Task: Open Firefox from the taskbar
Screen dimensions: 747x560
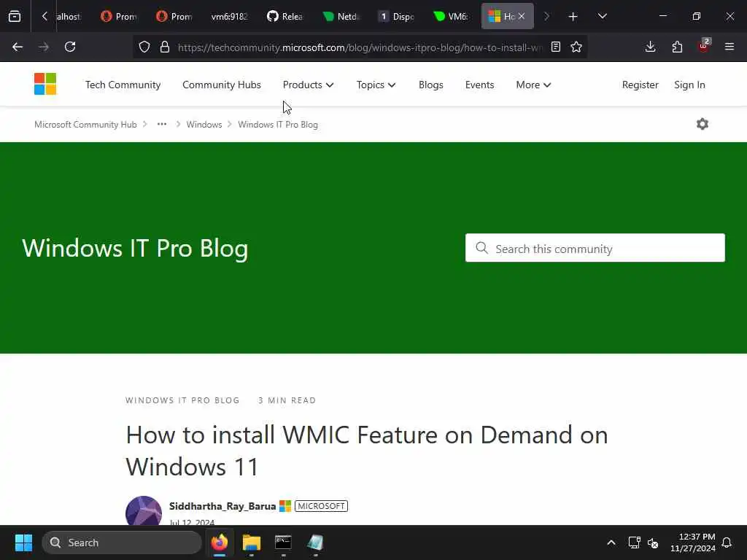Action: click(x=220, y=542)
